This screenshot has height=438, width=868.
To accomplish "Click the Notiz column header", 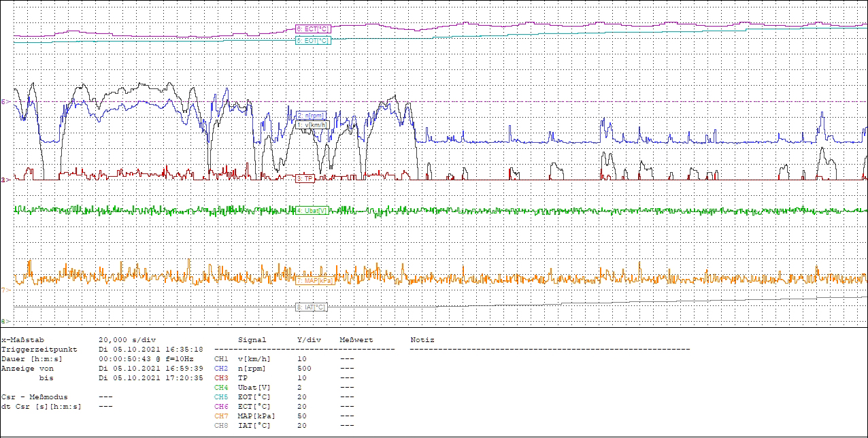I will (x=422, y=339).
